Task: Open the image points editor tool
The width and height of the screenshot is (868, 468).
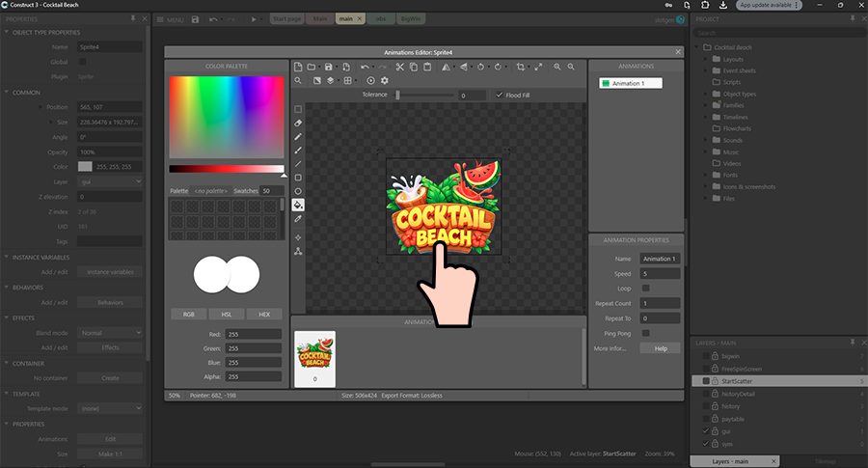Action: (298, 237)
